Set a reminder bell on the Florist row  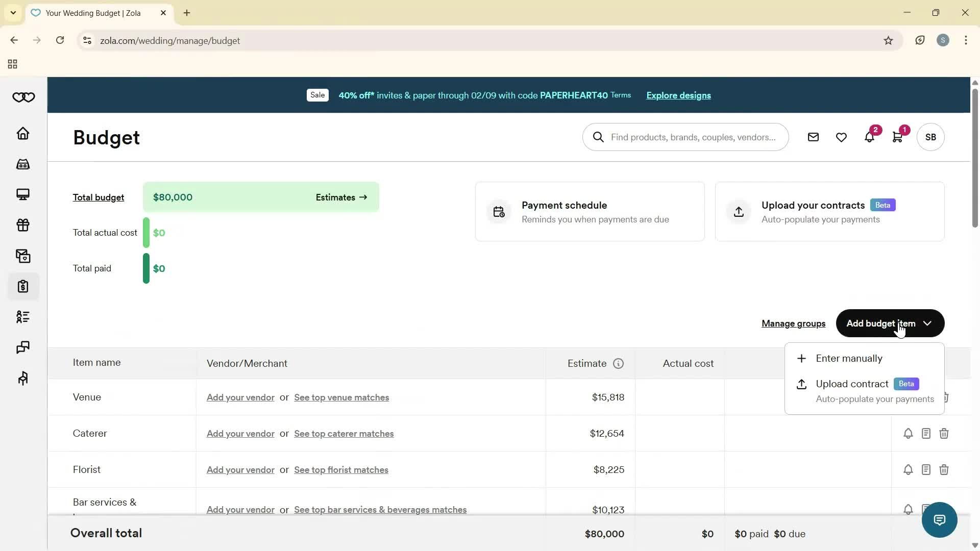point(908,469)
